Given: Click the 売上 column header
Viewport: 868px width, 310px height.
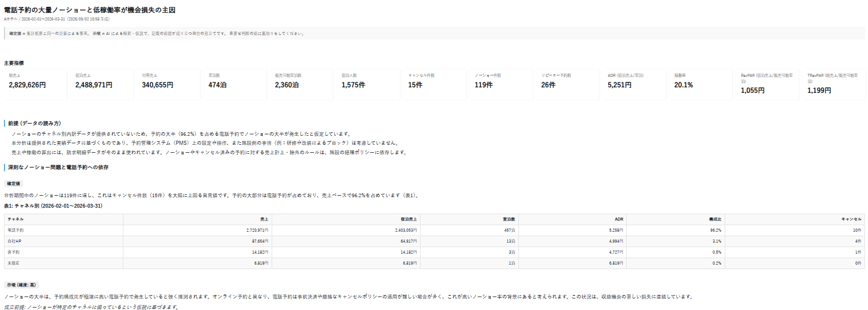Looking at the screenshot, I should click(x=198, y=219).
